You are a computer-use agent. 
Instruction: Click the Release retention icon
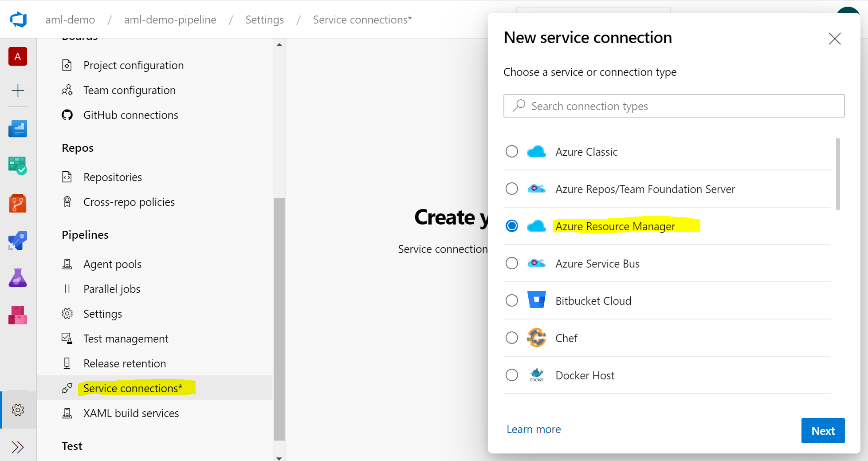(x=67, y=363)
